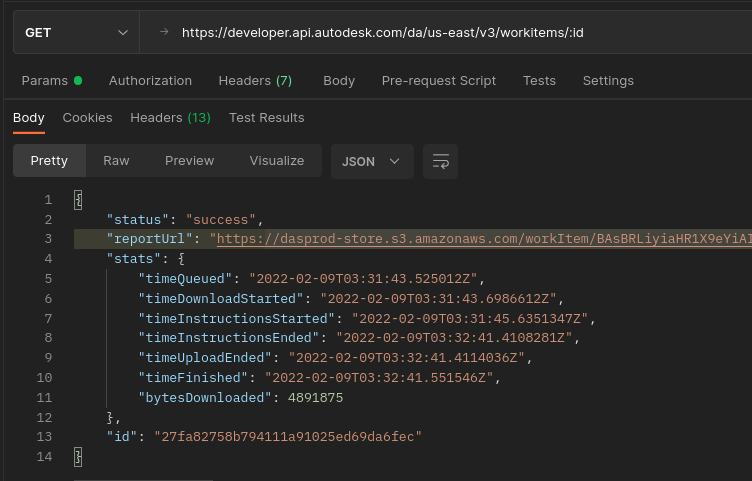Open the GET method dropdown
This screenshot has width=752, height=481.
77,33
